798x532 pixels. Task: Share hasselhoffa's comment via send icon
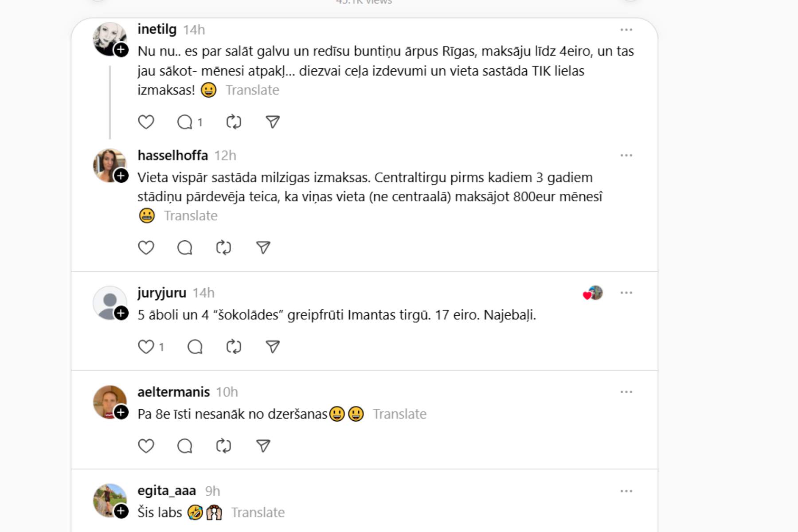pos(263,247)
